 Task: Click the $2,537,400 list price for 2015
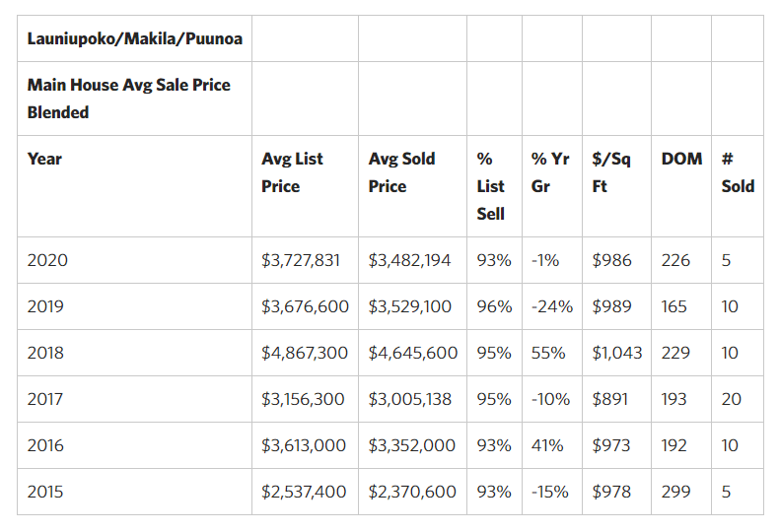point(304,492)
